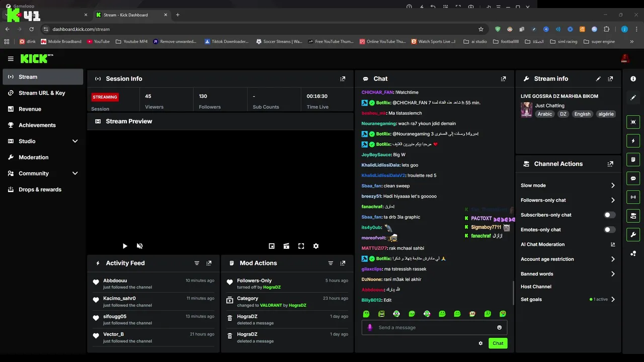Image resolution: width=644 pixels, height=362 pixels.
Task: Enable picture-in-picture in stream preview
Action: 272,246
